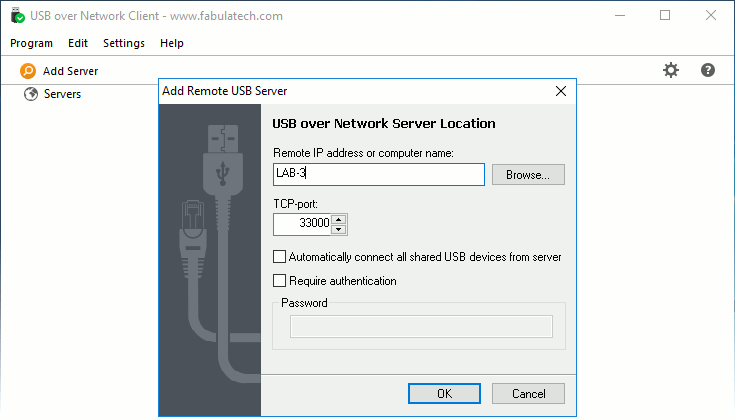Viewport: 735px width, 420px height.
Task: Click the help question mark icon
Action: pyautogui.click(x=708, y=70)
